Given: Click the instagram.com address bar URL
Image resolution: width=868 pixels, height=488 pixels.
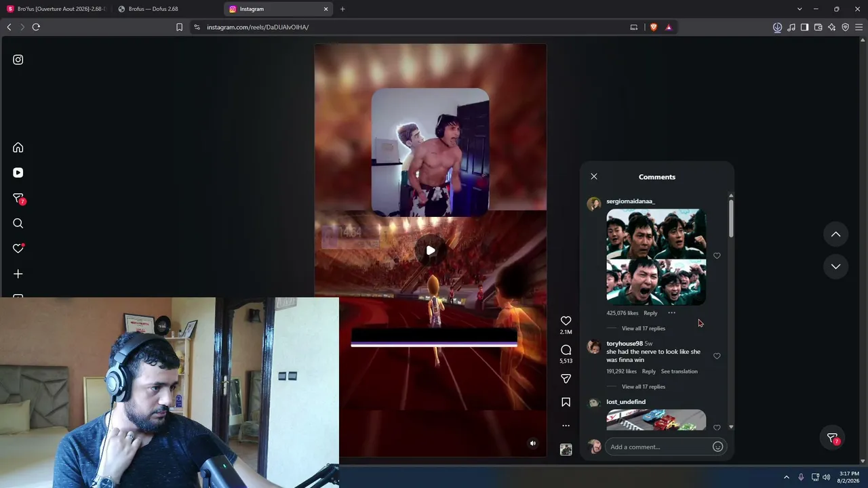Looking at the screenshot, I should pyautogui.click(x=258, y=27).
